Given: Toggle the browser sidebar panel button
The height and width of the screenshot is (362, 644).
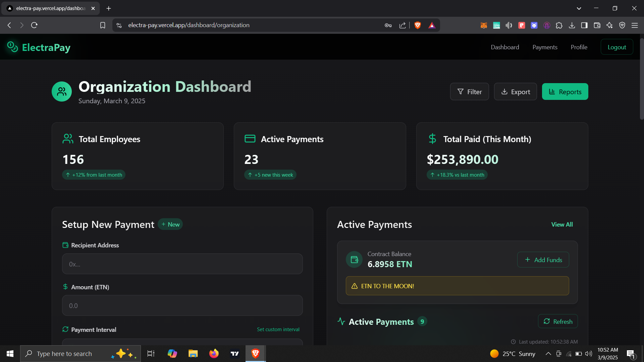Looking at the screenshot, I should pos(584,25).
